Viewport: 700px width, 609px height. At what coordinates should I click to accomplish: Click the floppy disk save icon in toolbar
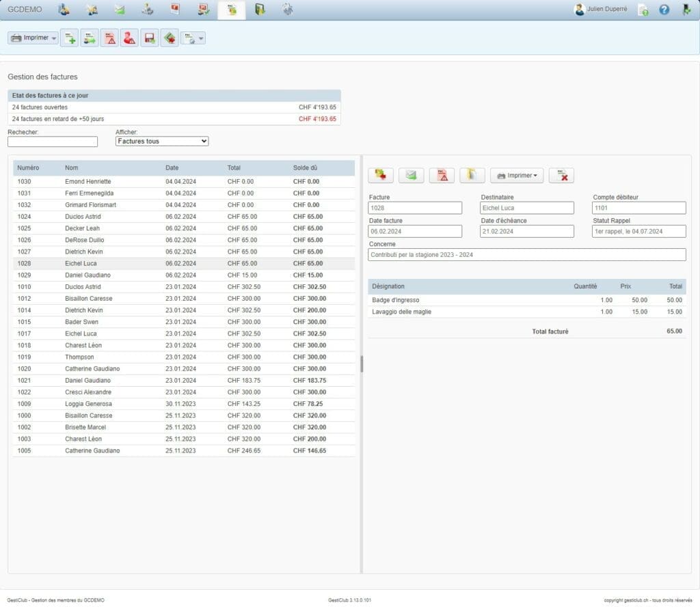click(149, 38)
